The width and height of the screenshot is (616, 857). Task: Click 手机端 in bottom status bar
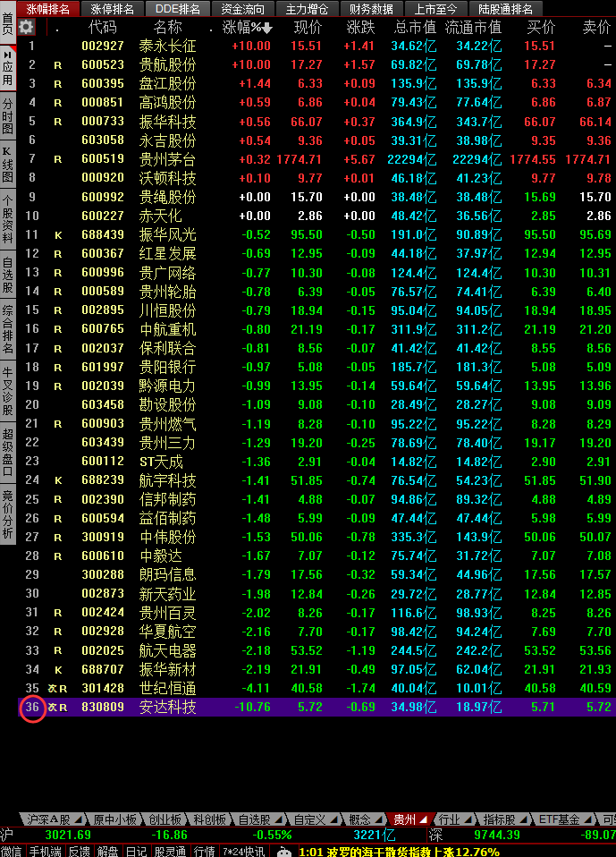tap(46, 852)
